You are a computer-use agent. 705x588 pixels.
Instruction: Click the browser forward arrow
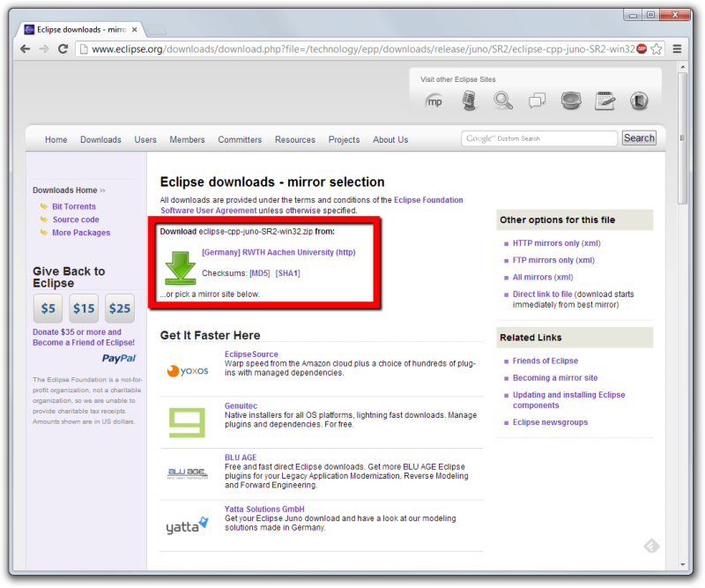pyautogui.click(x=44, y=48)
